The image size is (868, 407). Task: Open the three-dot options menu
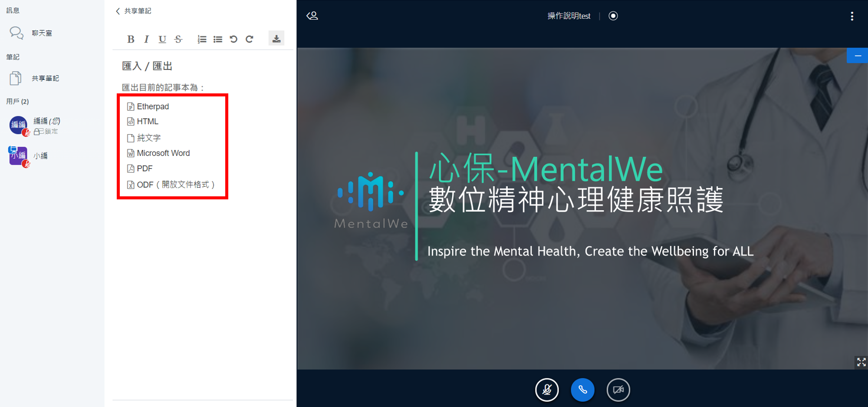pyautogui.click(x=852, y=16)
